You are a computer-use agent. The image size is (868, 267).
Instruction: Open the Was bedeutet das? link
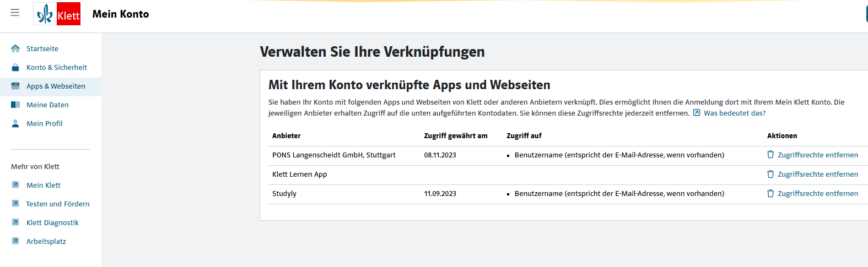tap(735, 113)
